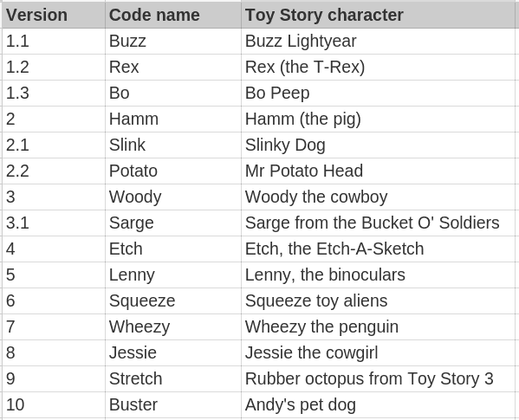Select the Version column header cell
The width and height of the screenshot is (519, 420).
coord(54,15)
